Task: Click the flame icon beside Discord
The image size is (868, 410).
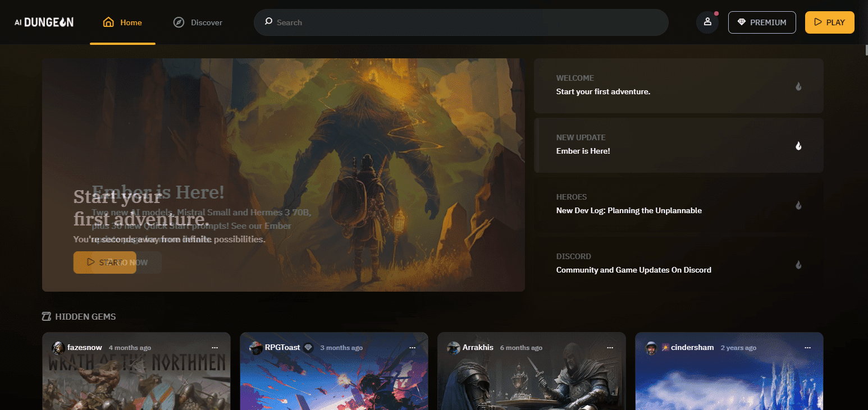Action: pos(798,265)
